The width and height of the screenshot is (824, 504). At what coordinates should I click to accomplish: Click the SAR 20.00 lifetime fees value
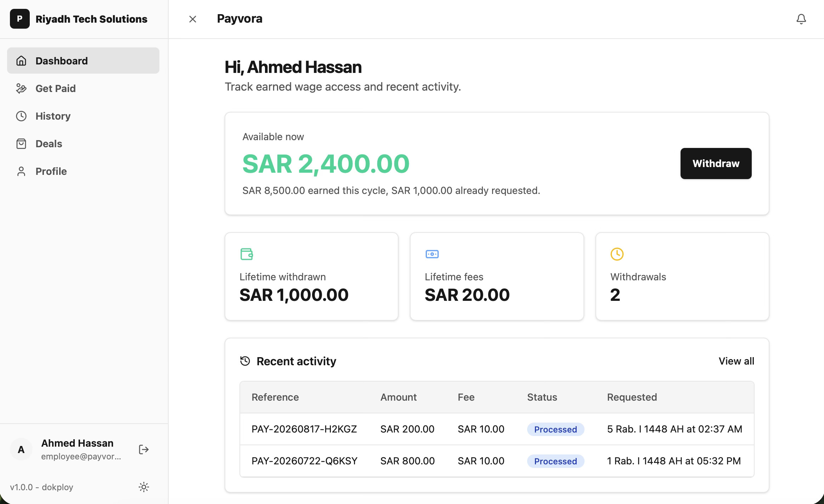[x=467, y=294]
